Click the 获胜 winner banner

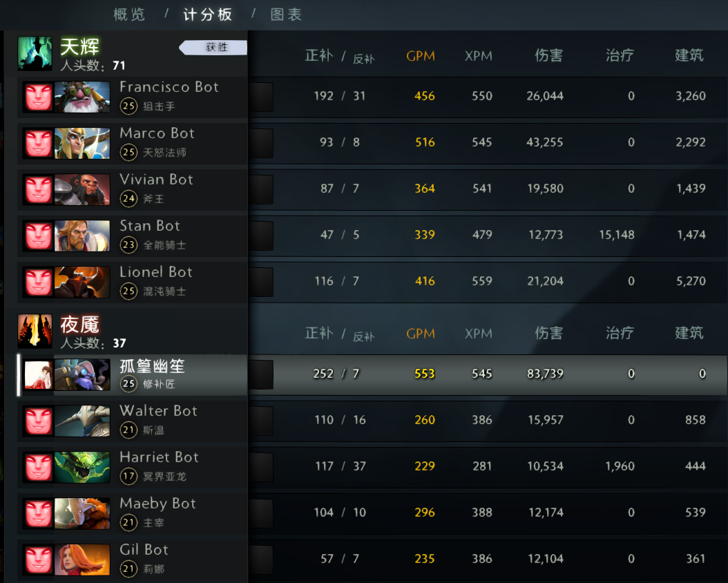click(213, 48)
